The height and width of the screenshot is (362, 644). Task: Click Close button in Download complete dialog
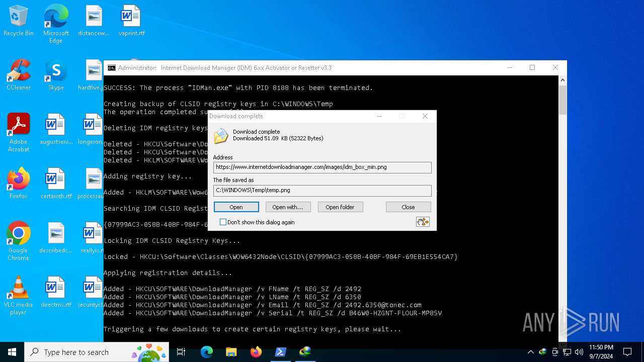point(409,207)
